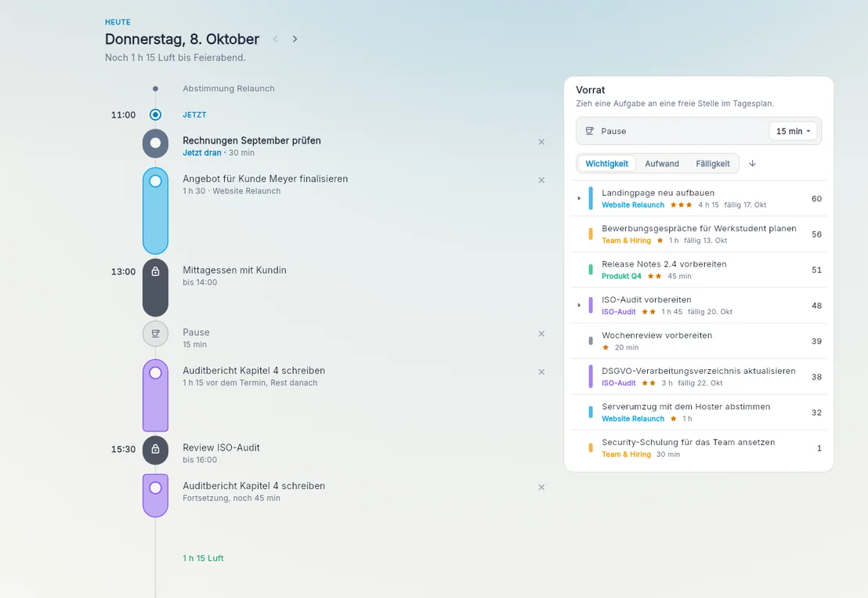Remove Angebot für Kunde Meyer finalisieren
Screen dimensions: 868x598
pyautogui.click(x=541, y=180)
